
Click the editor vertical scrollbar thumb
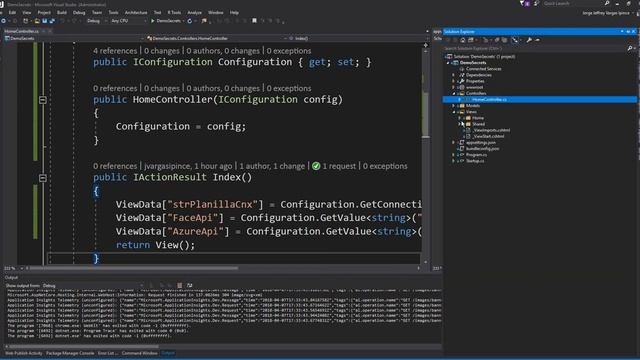426,116
